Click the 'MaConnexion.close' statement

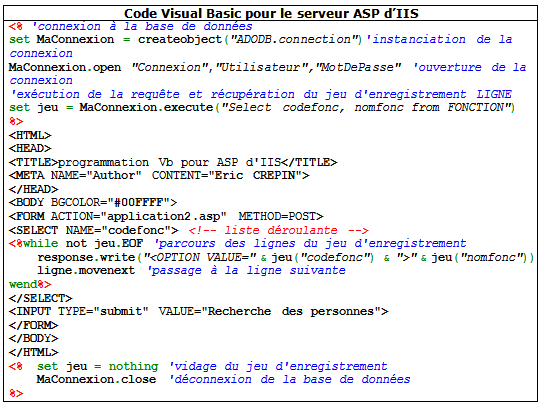coord(96,379)
